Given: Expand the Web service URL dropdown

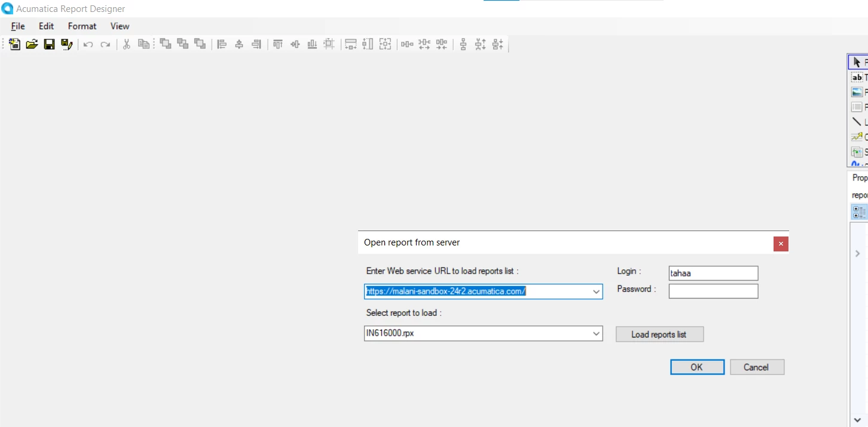Looking at the screenshot, I should click(596, 291).
